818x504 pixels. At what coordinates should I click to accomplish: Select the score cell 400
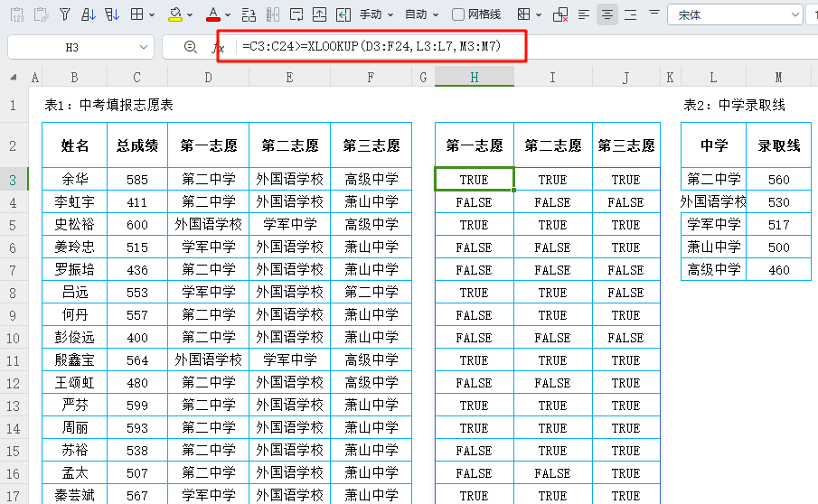click(x=137, y=338)
